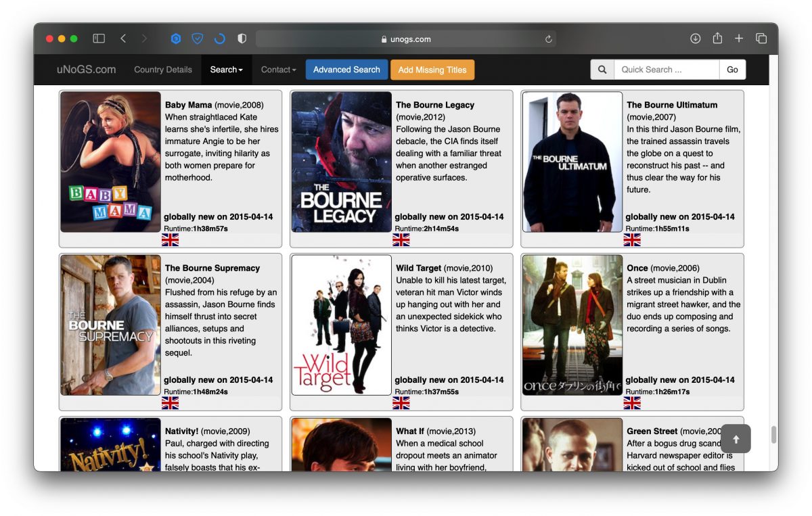The image size is (812, 516).
Task: Click The Bourne Legacy title
Action: [x=435, y=105]
